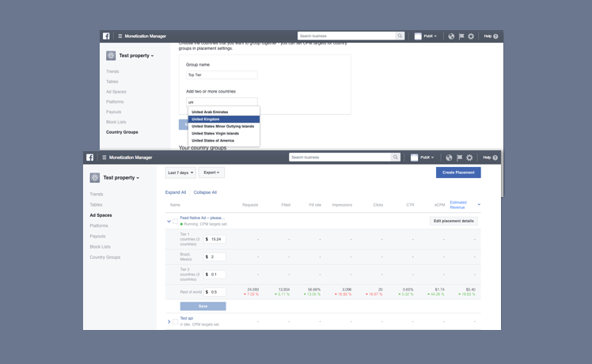The height and width of the screenshot is (364, 592).
Task: Open the settings gear in the back window
Action: click(x=471, y=36)
